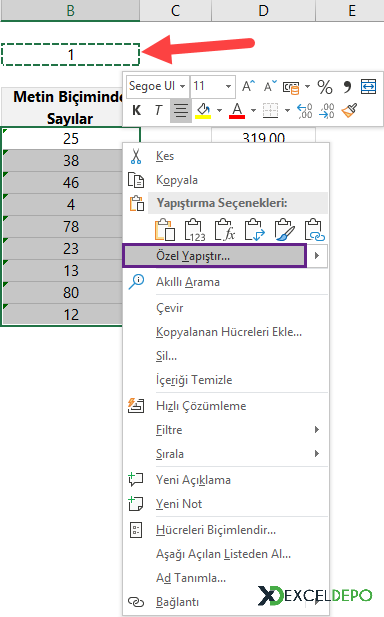Viewport: 384px width, 617px height.
Task: Open the Segoe UI font name dropdown
Action: (x=183, y=87)
